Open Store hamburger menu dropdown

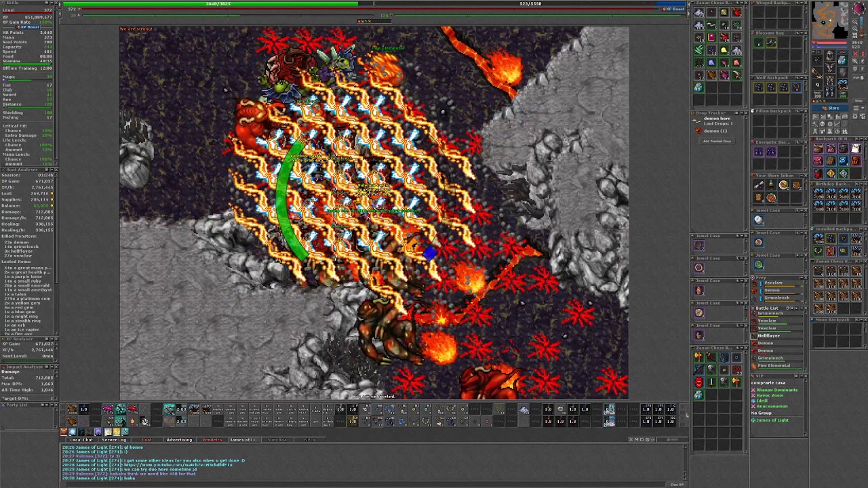pos(859,108)
